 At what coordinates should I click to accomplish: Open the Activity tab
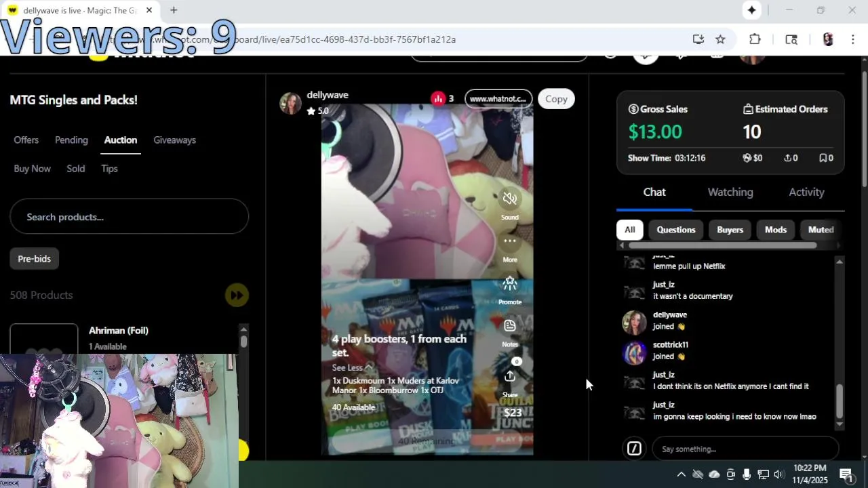[806, 192]
